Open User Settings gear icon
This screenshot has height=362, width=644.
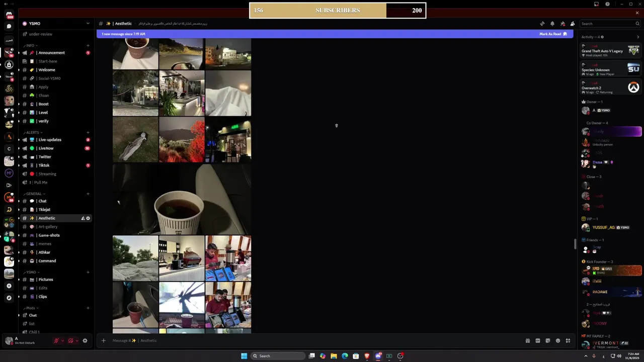tap(85, 340)
